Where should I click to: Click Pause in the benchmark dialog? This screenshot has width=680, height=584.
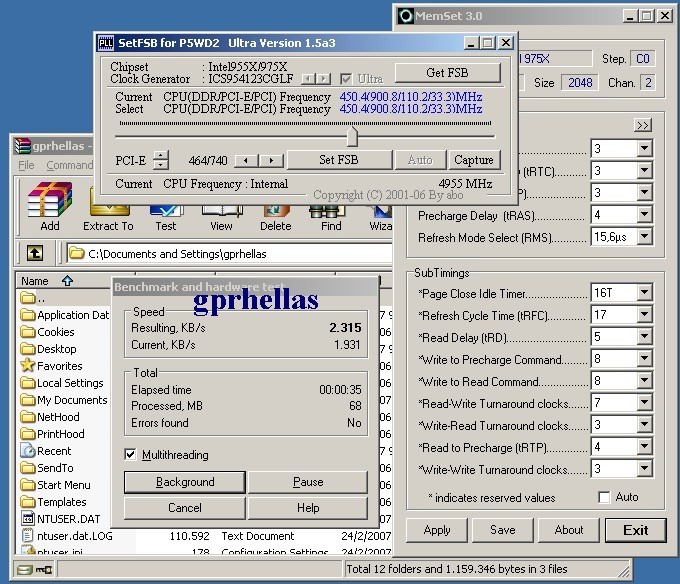[x=308, y=482]
